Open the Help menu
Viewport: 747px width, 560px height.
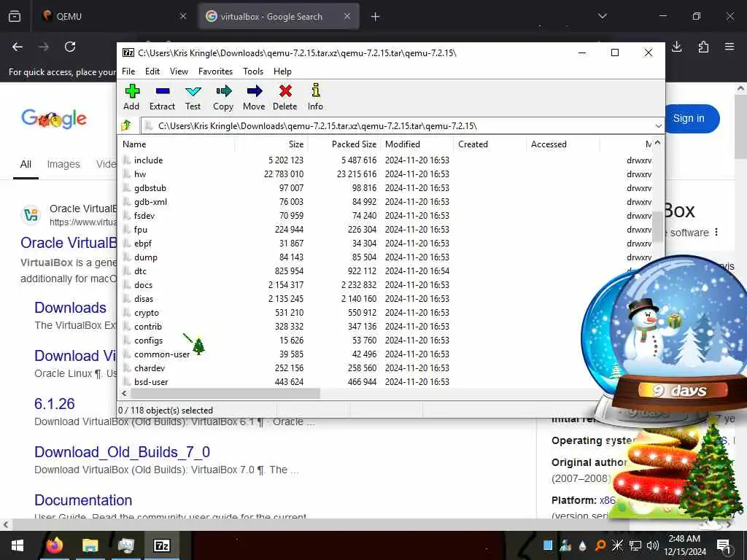coord(282,71)
